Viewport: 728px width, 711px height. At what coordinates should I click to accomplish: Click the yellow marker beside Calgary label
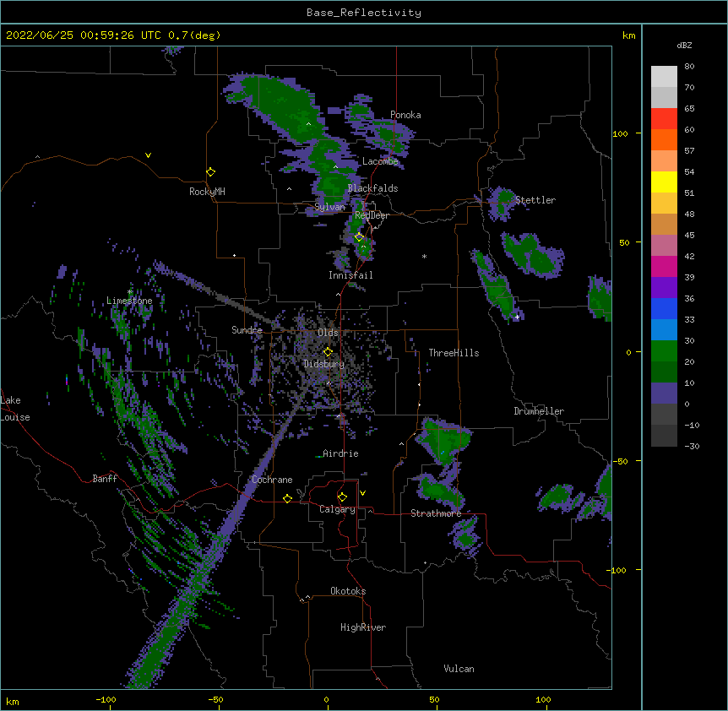point(342,497)
